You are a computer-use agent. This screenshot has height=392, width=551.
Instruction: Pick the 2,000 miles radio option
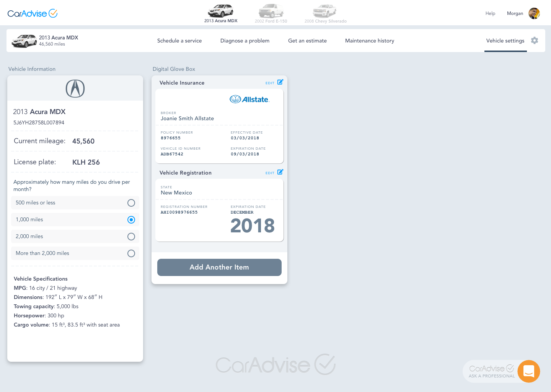point(75,237)
